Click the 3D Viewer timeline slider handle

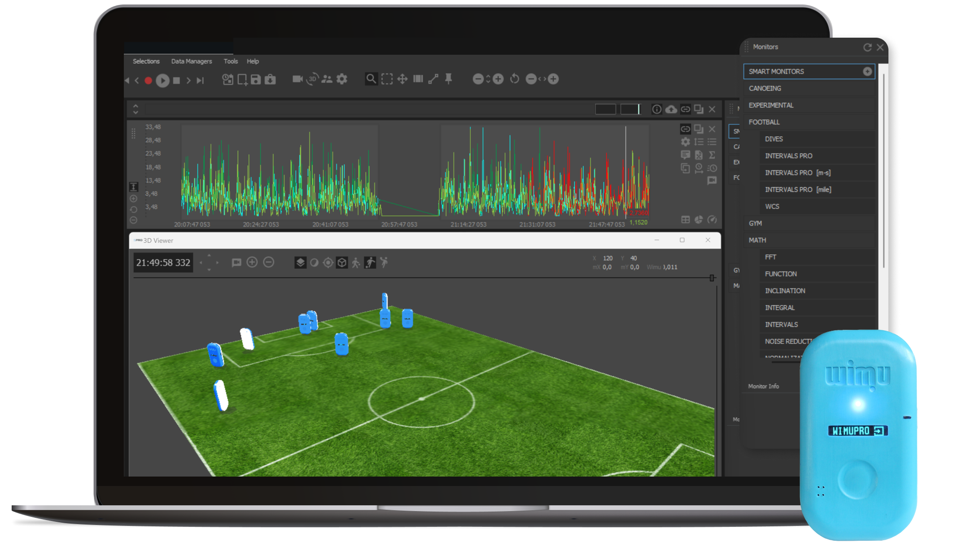pos(712,278)
